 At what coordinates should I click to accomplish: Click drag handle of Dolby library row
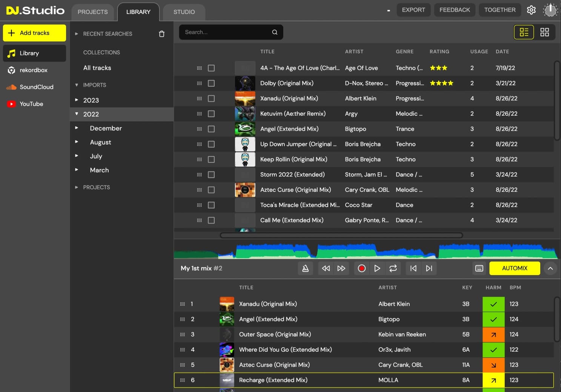[199, 83]
